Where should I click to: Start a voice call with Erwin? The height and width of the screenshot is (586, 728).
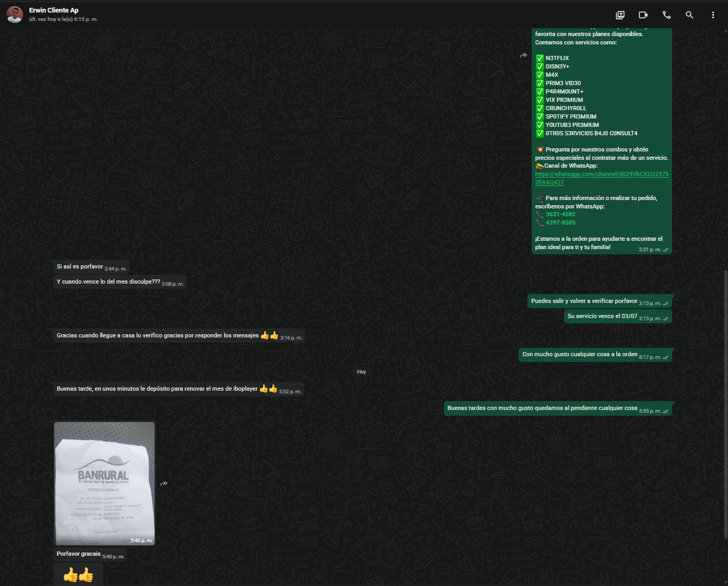point(666,15)
